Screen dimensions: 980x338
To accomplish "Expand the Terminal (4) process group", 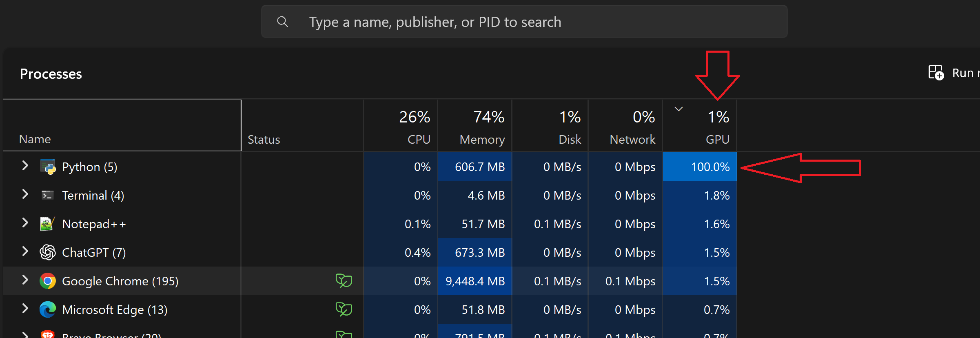I will click(x=25, y=194).
